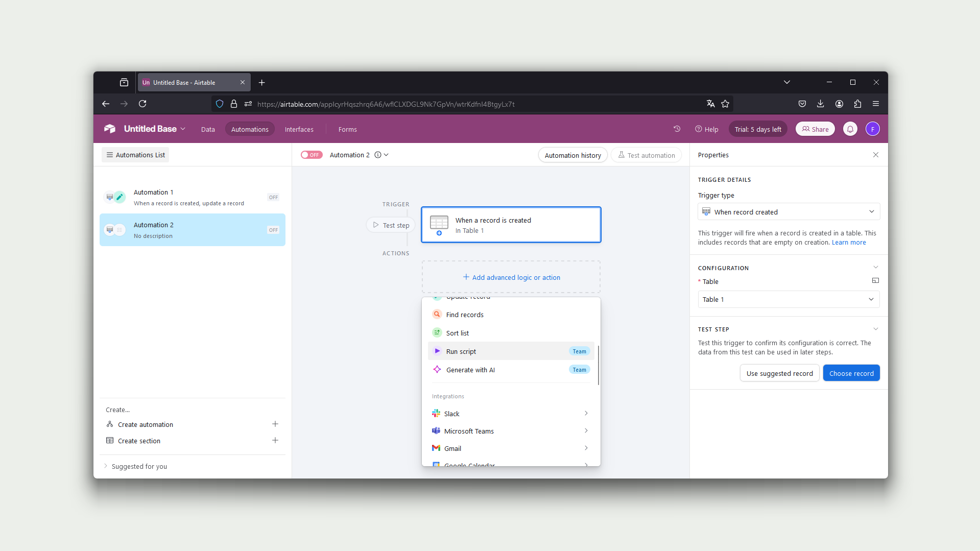Screen dimensions: 980x551
Task: Open base history clock icon
Action: [x=677, y=129]
